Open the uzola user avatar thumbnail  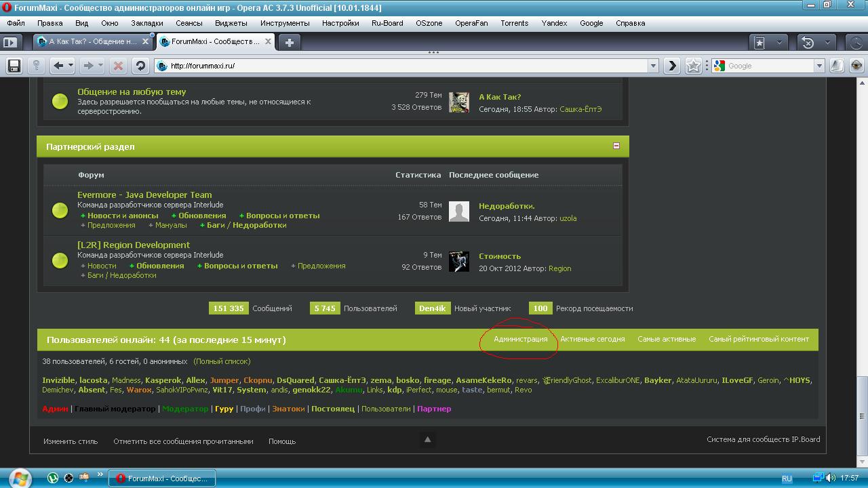[459, 211]
